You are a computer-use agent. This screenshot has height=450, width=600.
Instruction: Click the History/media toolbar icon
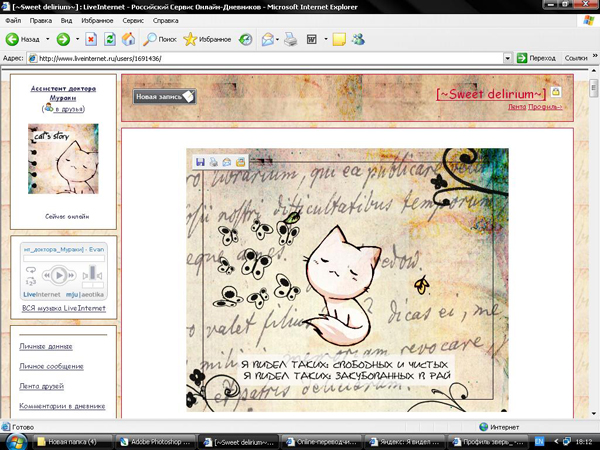(x=245, y=39)
